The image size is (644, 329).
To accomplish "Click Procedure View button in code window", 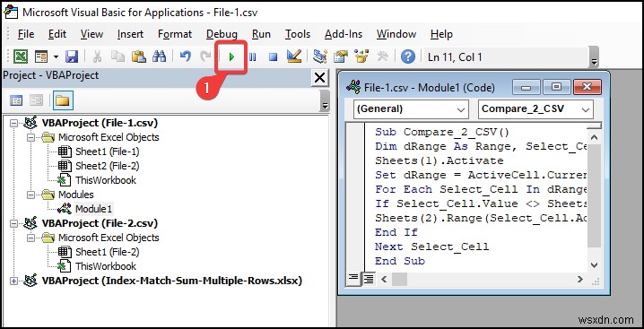I will pyautogui.click(x=352, y=279).
